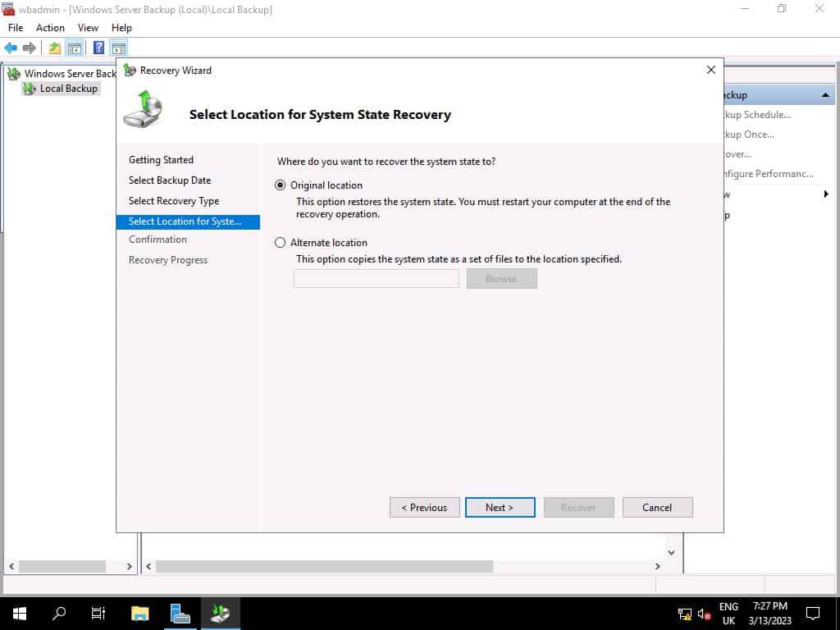The width and height of the screenshot is (840, 630).
Task: Click the Configure Performance action link
Action: pos(768,174)
